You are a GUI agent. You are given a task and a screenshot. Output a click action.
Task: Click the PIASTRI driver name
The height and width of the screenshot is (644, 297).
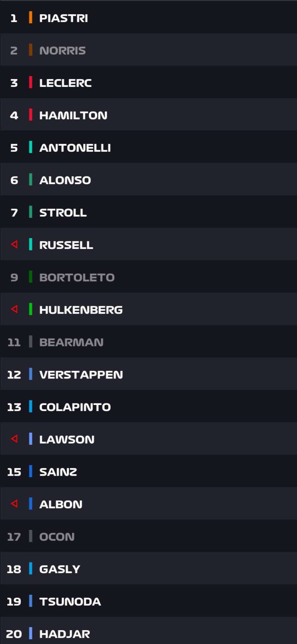click(x=64, y=18)
